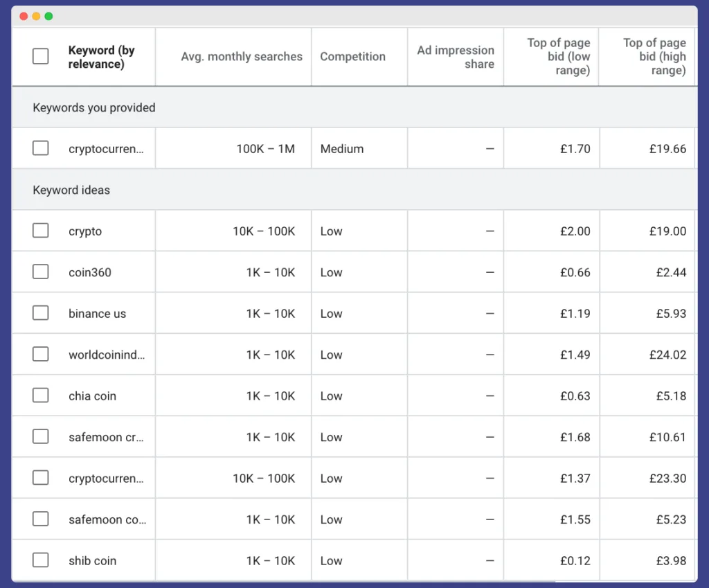The width and height of the screenshot is (709, 588).
Task: Click the Ad impression share column header
Action: tap(456, 57)
